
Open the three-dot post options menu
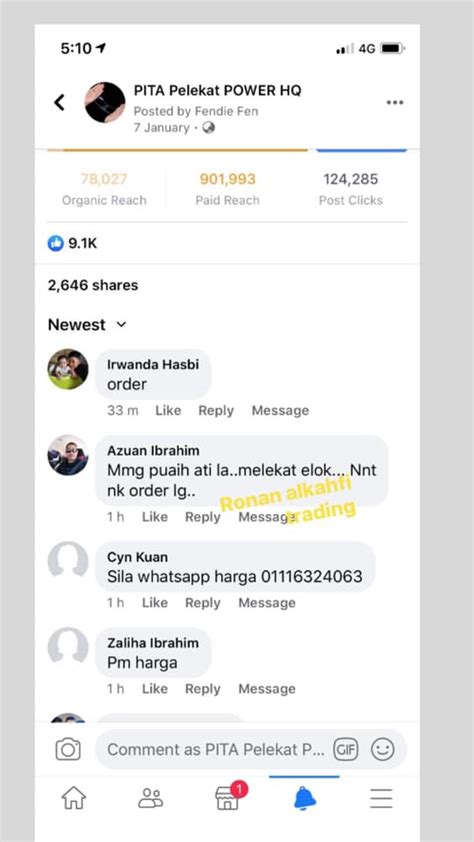395,103
